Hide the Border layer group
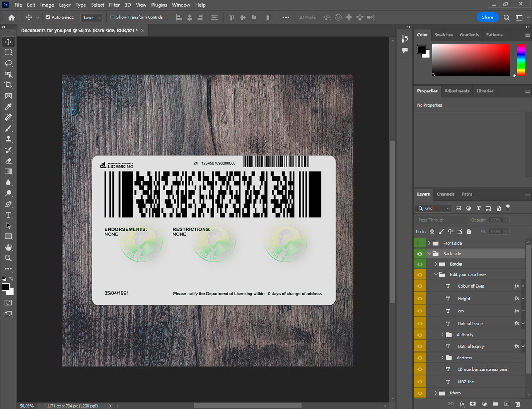Image resolution: width=532 pixels, height=409 pixels. point(420,264)
